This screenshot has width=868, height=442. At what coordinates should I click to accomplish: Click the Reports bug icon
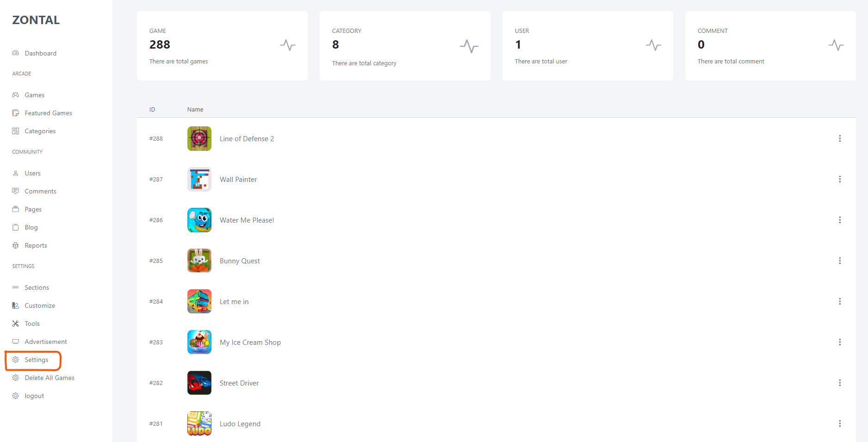point(16,245)
